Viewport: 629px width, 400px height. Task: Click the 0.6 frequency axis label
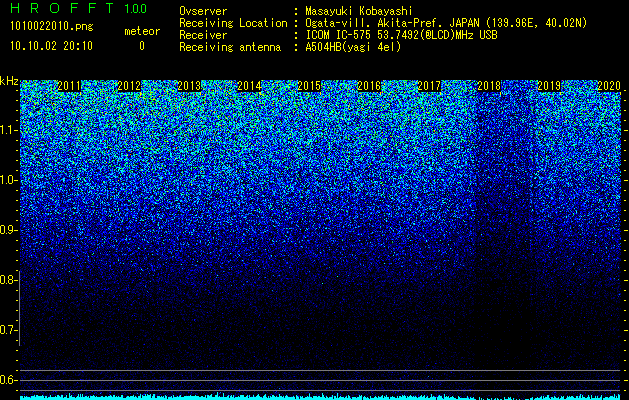pyautogui.click(x=8, y=380)
